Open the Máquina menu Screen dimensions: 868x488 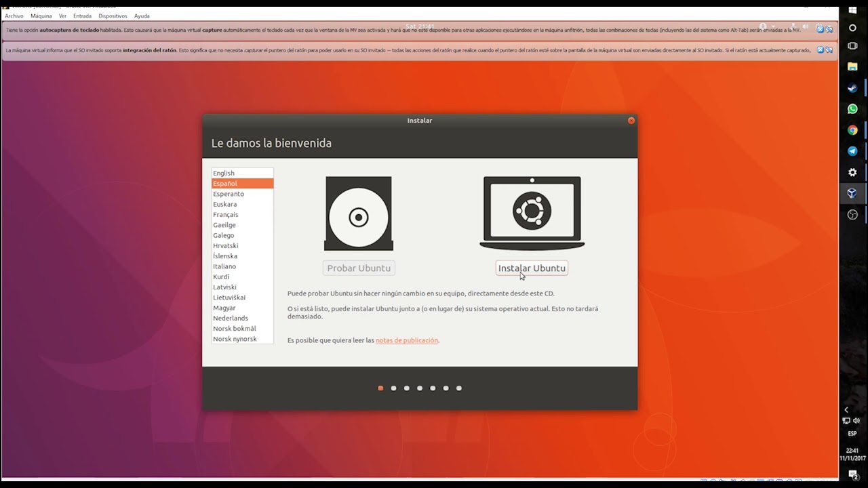[41, 16]
